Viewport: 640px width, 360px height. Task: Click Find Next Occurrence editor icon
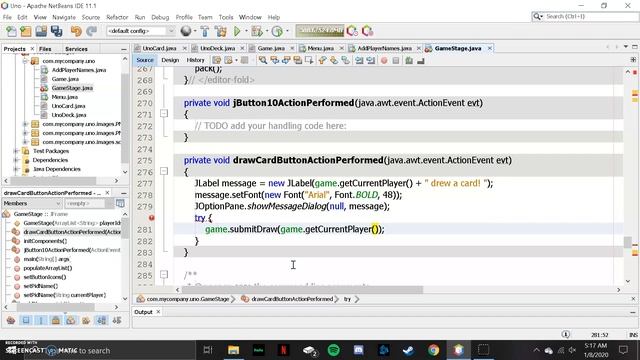[286, 60]
